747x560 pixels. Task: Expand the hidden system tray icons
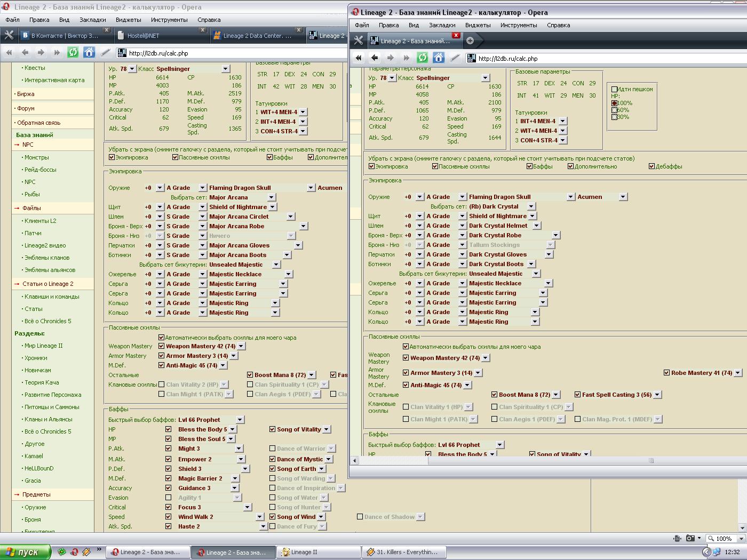[x=706, y=552]
